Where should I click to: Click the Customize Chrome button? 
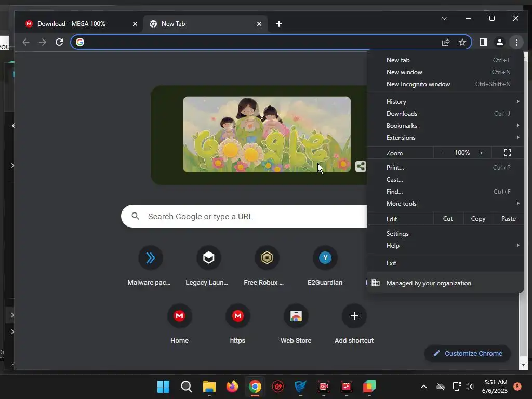coord(468,353)
